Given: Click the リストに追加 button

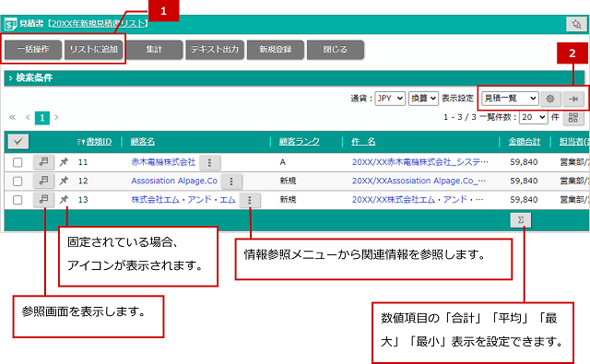Looking at the screenshot, I should tap(94, 49).
